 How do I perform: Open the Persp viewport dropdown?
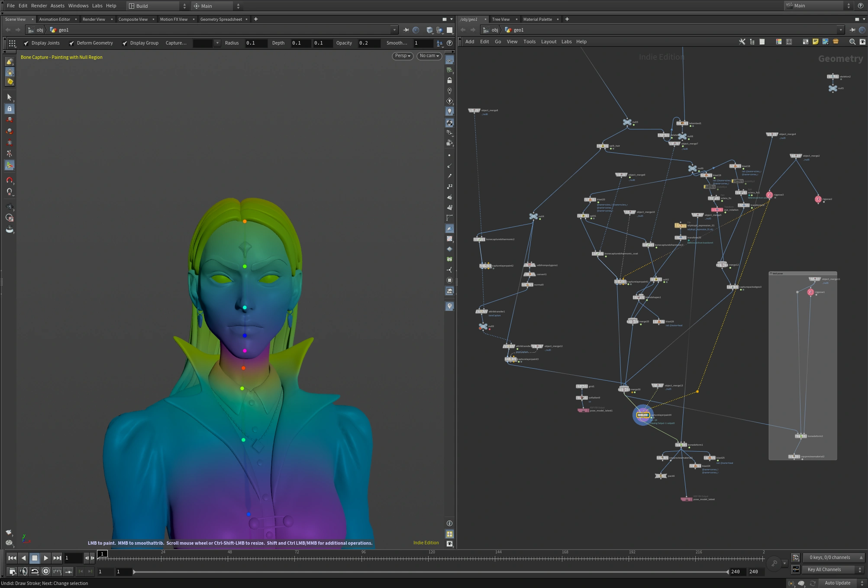tap(403, 56)
